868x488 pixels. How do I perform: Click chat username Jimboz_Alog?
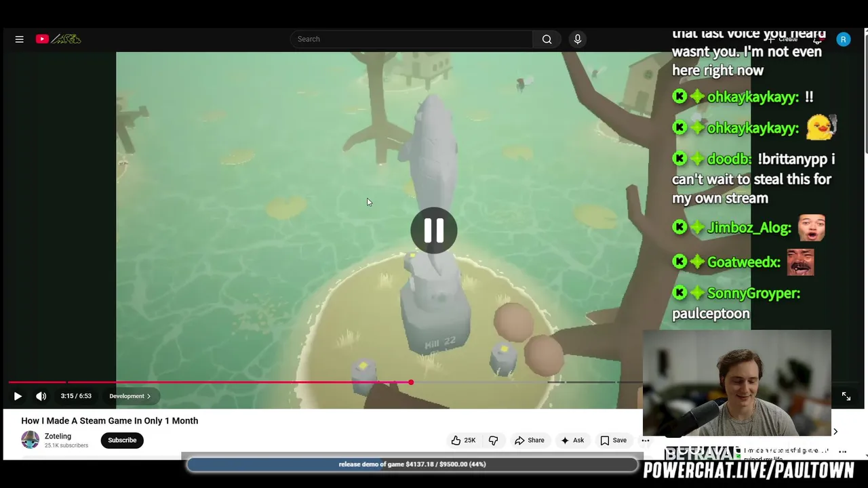tap(749, 228)
